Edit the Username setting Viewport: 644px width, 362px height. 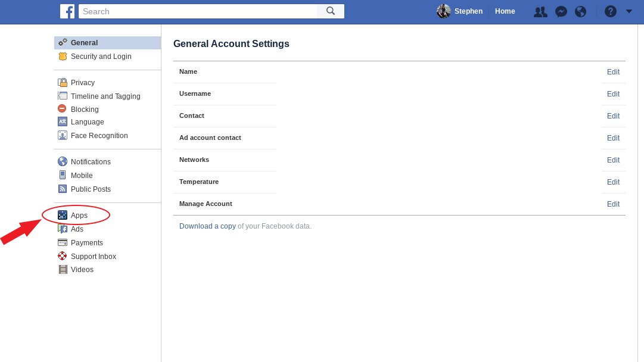click(613, 94)
